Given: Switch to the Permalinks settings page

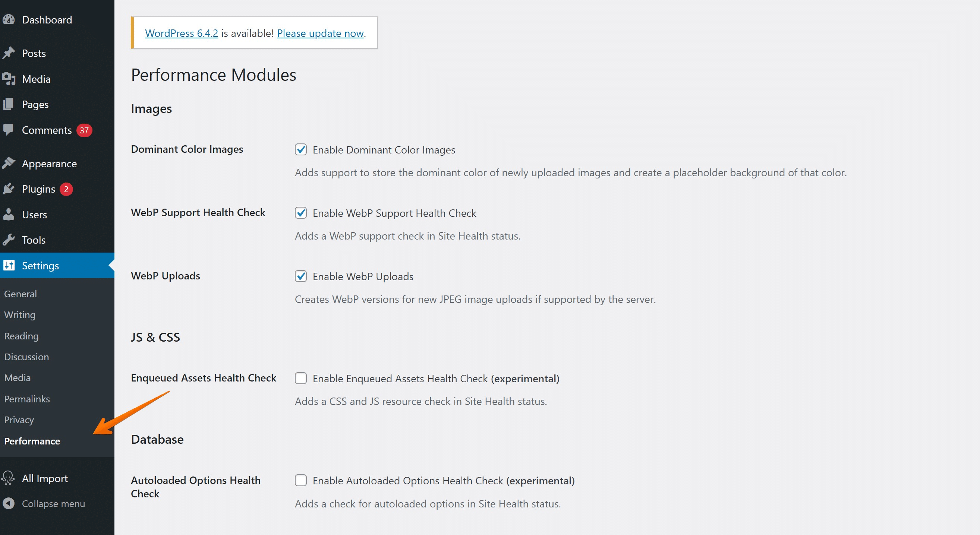Looking at the screenshot, I should [x=26, y=399].
